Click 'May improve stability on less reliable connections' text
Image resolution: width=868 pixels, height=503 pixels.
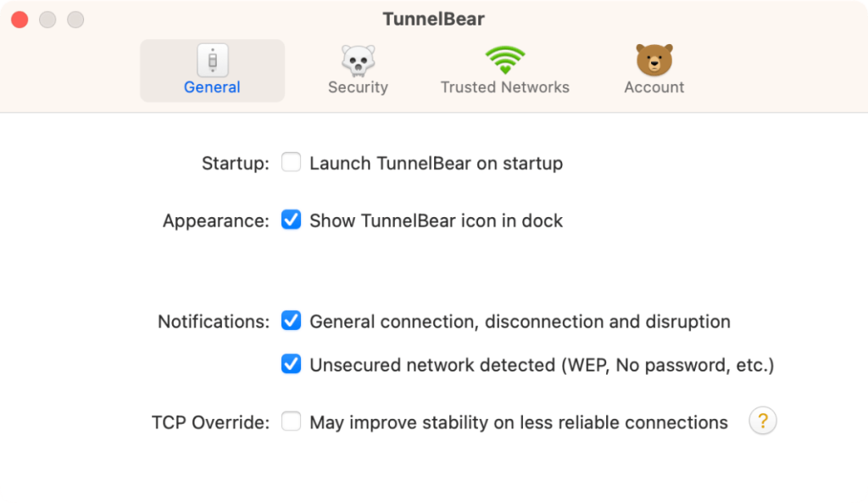(x=519, y=422)
